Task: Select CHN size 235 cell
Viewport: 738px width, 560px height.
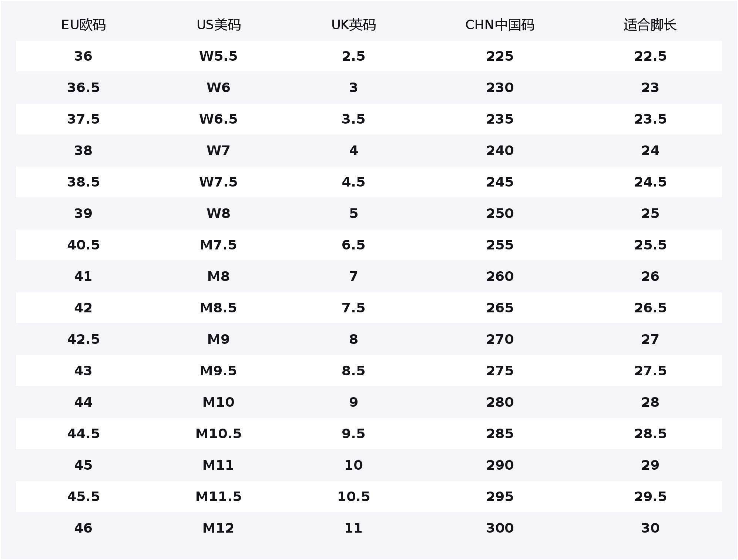Action: [500, 119]
